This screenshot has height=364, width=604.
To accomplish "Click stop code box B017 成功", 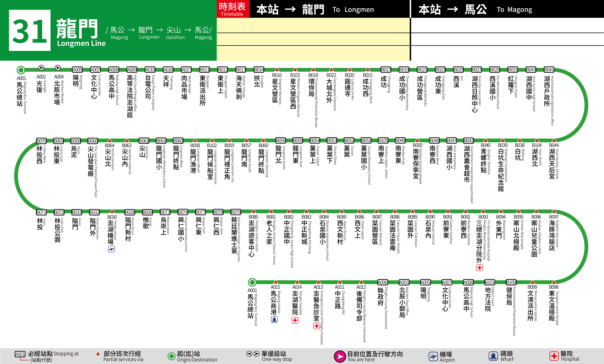I will 386,70.
